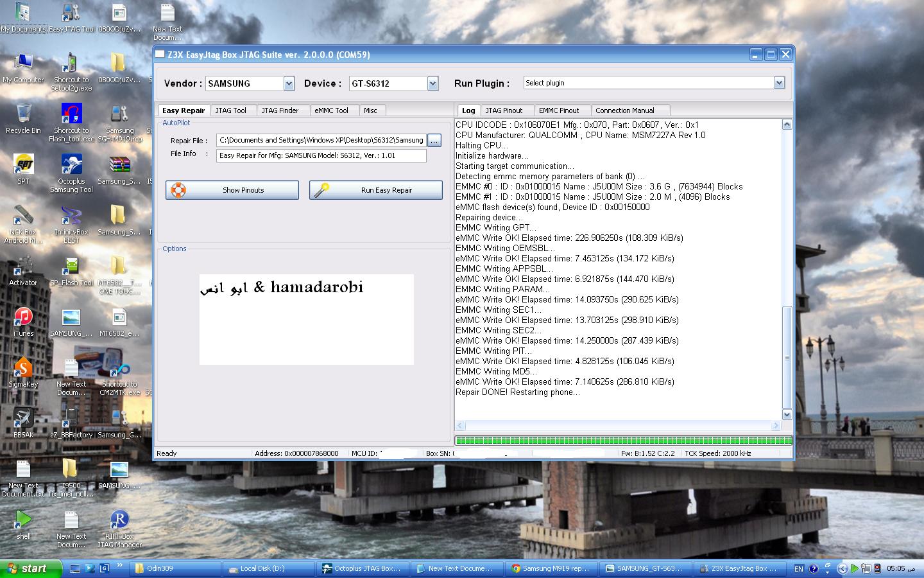Click the Run Easy Repair button
This screenshot has width=924, height=578.
(376, 190)
